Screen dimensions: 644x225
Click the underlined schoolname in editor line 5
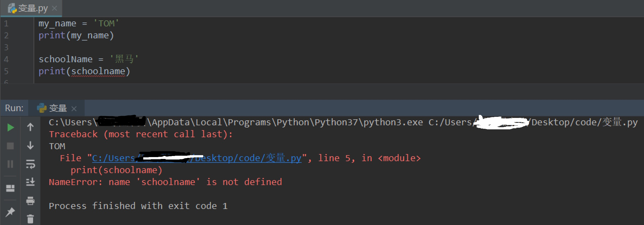[98, 71]
